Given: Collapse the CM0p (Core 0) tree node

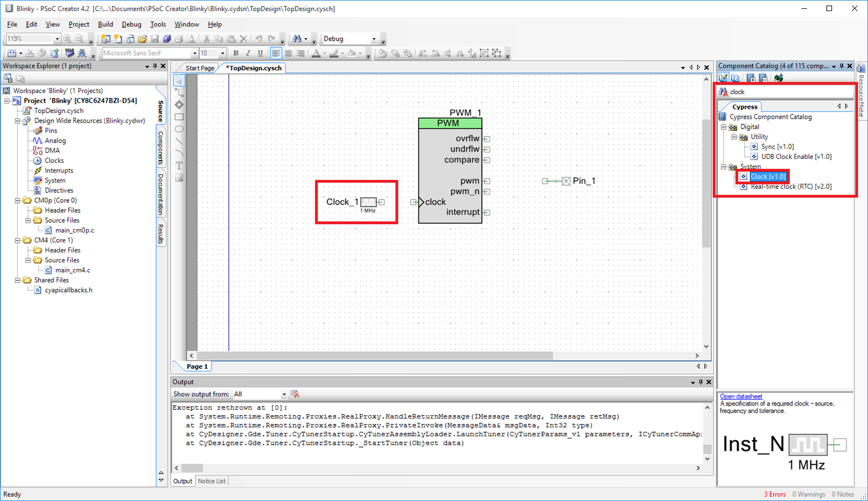Looking at the screenshot, I should [18, 201].
